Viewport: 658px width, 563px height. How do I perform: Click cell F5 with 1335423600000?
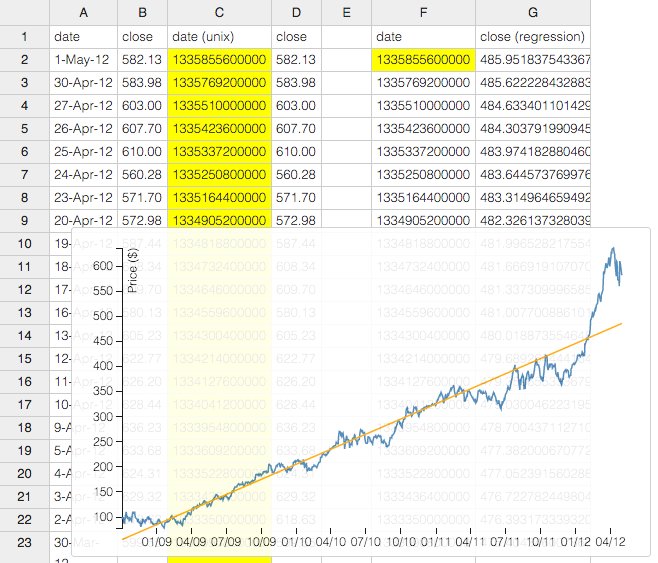click(x=423, y=129)
